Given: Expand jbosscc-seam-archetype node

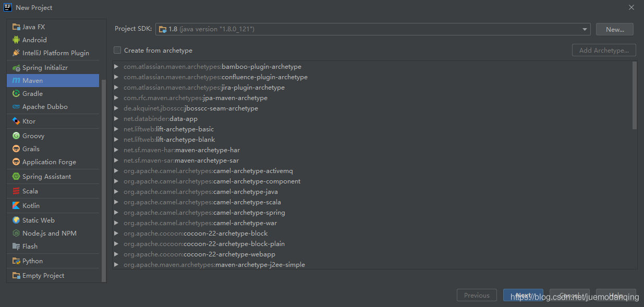Looking at the screenshot, I should pyautogui.click(x=116, y=108).
